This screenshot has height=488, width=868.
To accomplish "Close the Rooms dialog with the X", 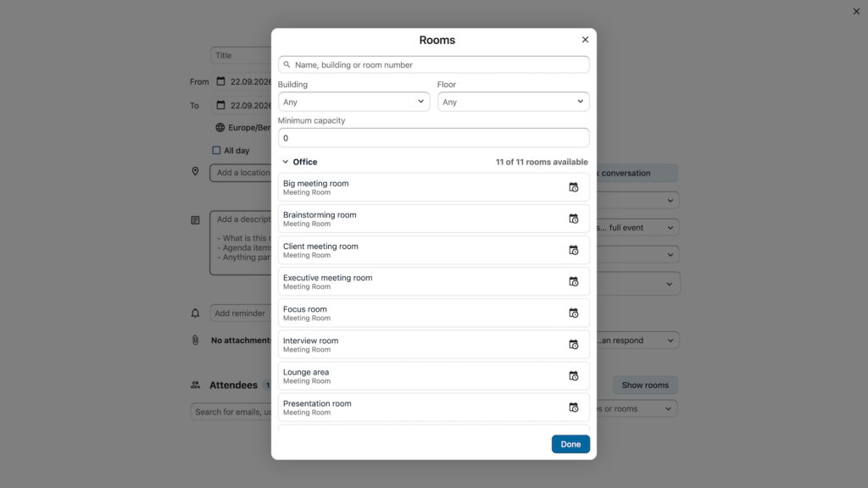I will coord(585,40).
